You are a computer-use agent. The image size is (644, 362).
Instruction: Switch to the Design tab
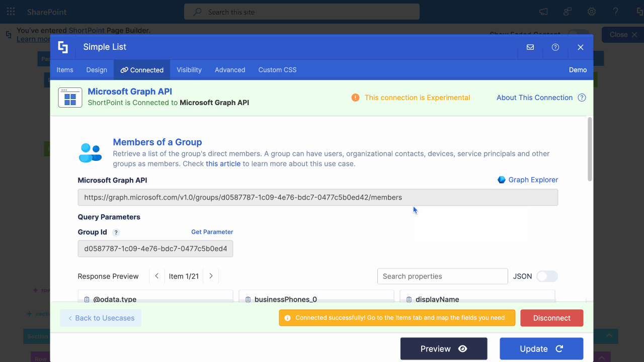coord(97,70)
